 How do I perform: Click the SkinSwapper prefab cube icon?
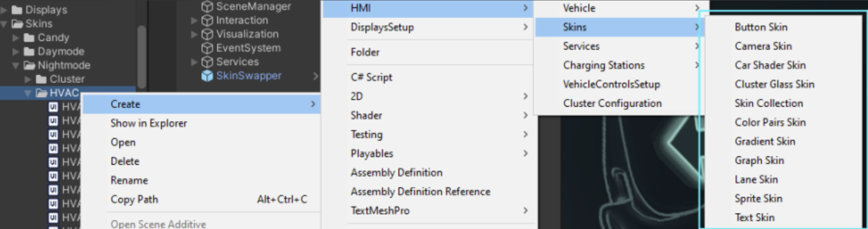point(207,76)
